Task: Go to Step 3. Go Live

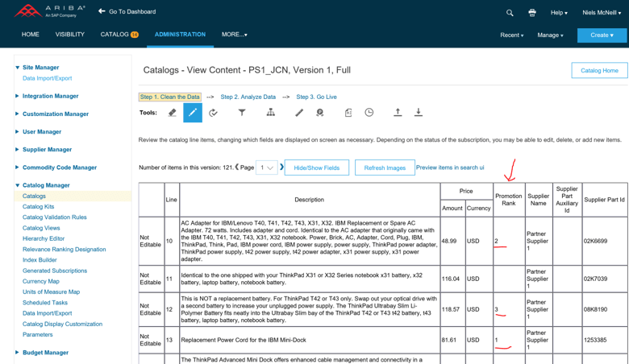Action: 316,97
